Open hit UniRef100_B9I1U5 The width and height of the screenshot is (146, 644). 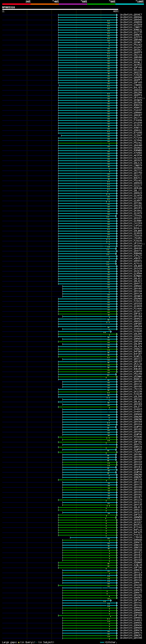pos(131,70)
